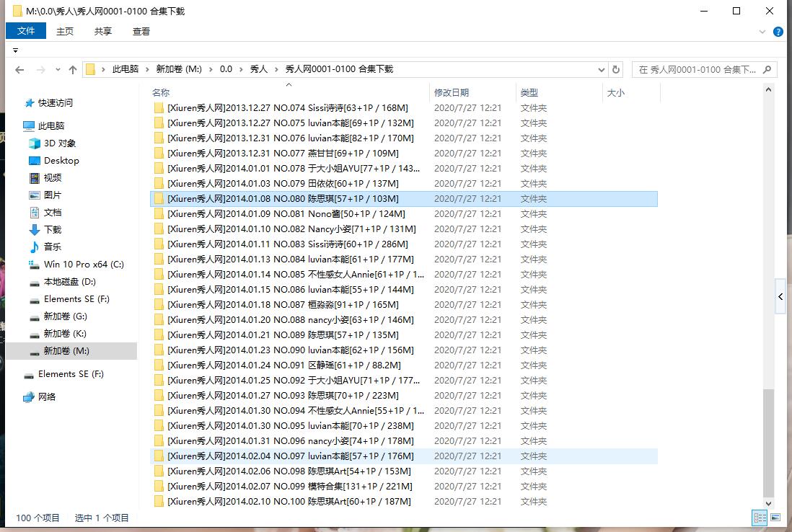Expand the ribbon with chevron
The image size is (792, 532).
tap(762, 32)
